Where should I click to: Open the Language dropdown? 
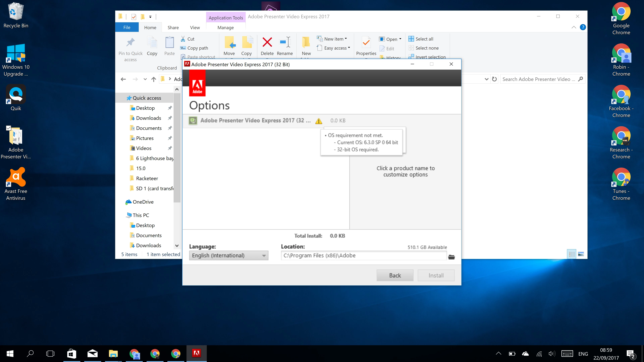[228, 255]
